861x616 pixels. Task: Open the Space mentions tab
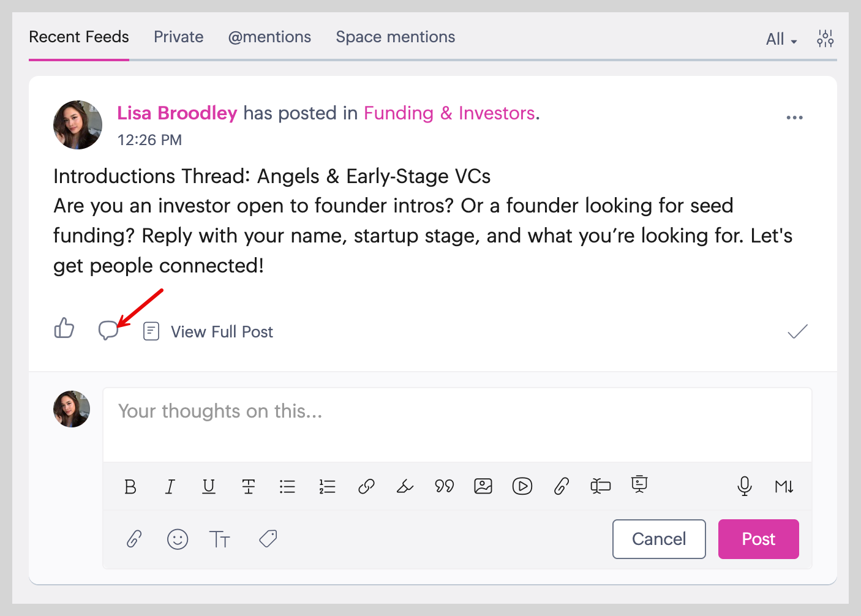click(x=395, y=37)
